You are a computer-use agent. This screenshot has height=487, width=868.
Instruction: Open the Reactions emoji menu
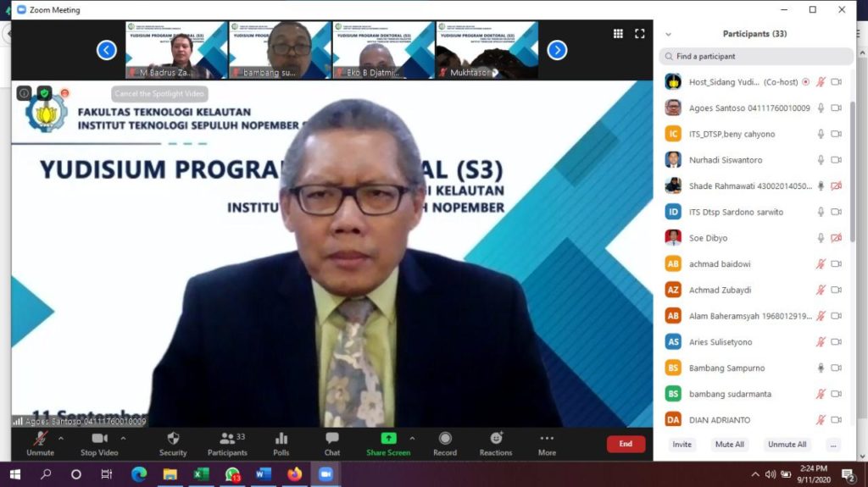pos(496,439)
